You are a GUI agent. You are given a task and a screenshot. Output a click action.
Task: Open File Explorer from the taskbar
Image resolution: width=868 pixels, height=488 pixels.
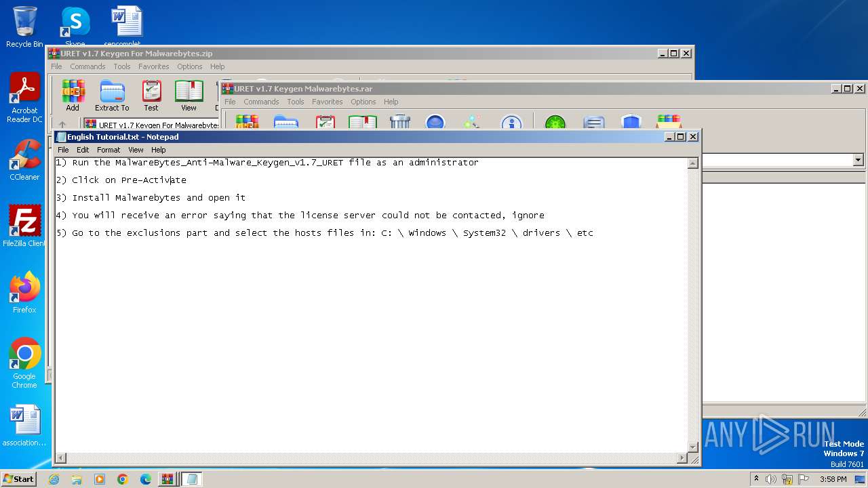tap(77, 479)
